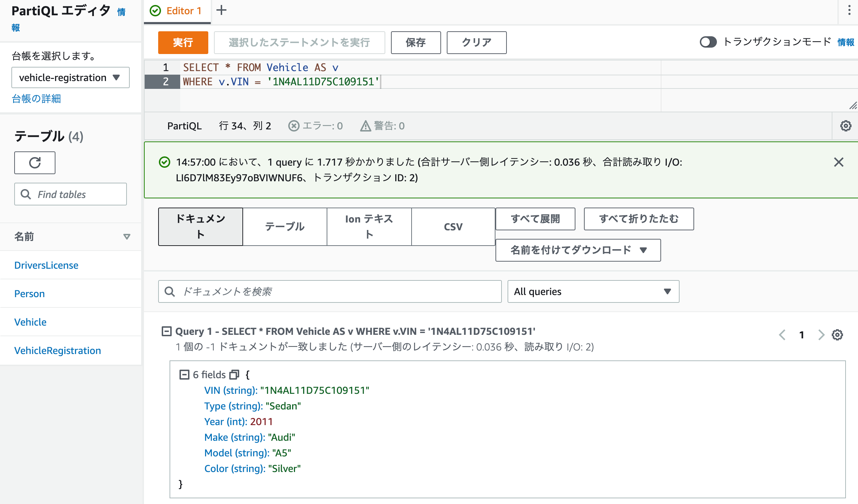Run the query with 実行 button

pos(183,43)
